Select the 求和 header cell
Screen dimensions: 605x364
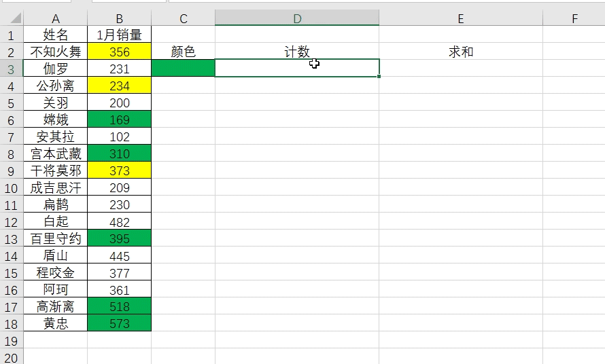coord(460,52)
